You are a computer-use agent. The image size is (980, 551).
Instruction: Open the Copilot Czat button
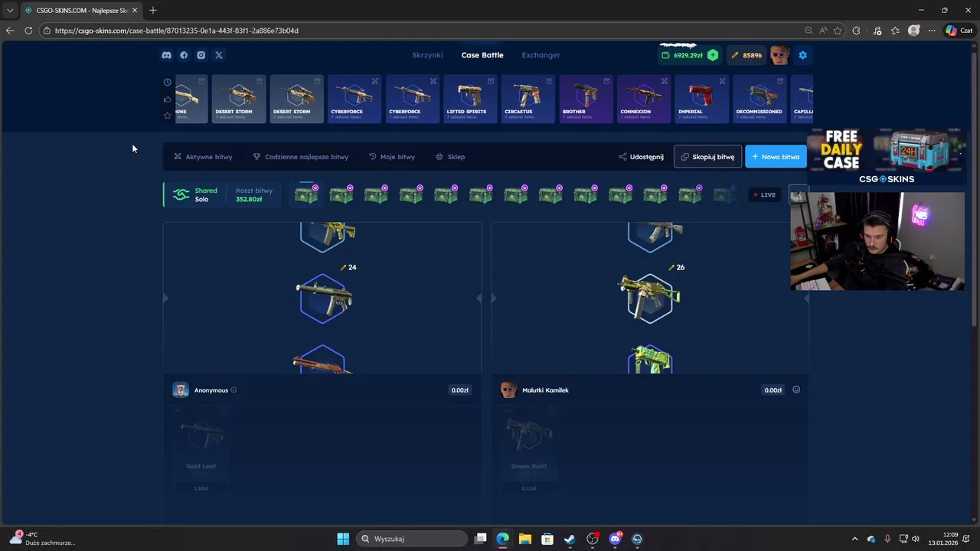[x=959, y=31]
